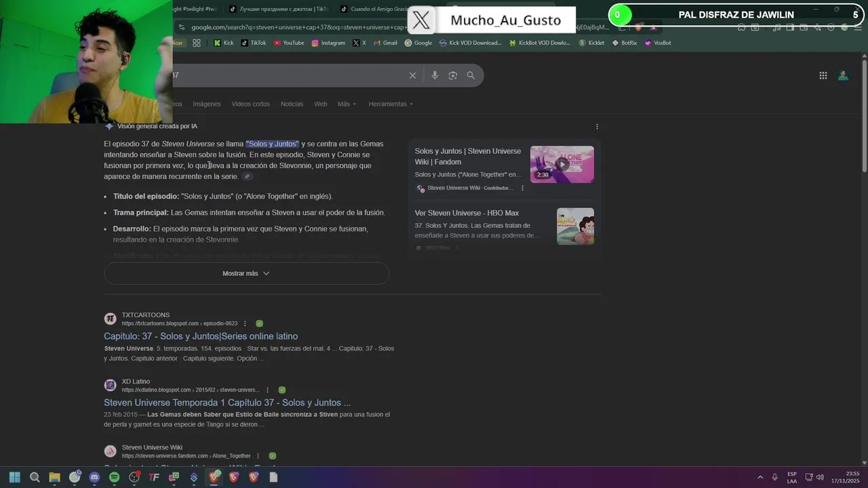Open the TikTok bookmark
868x488 pixels.
[253, 43]
